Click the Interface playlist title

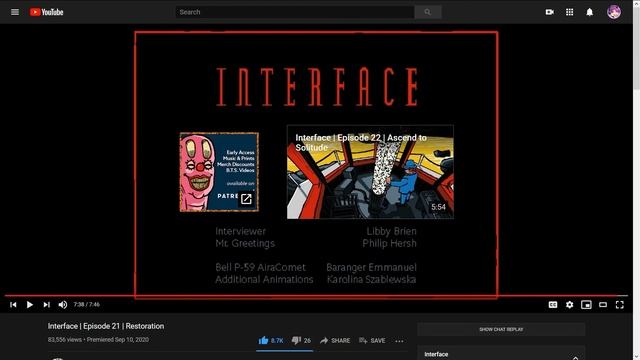(x=436, y=354)
